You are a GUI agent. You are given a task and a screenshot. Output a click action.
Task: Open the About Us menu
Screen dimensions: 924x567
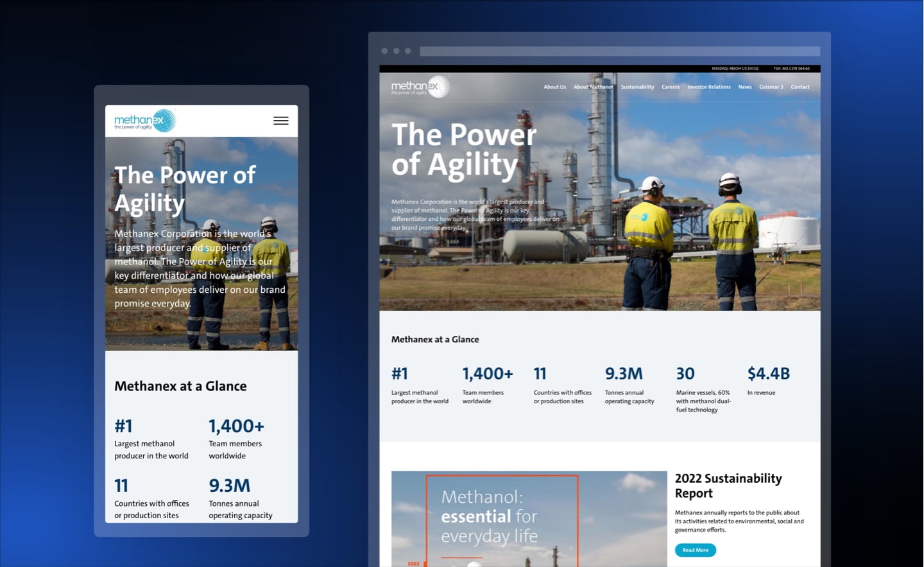pyautogui.click(x=554, y=87)
